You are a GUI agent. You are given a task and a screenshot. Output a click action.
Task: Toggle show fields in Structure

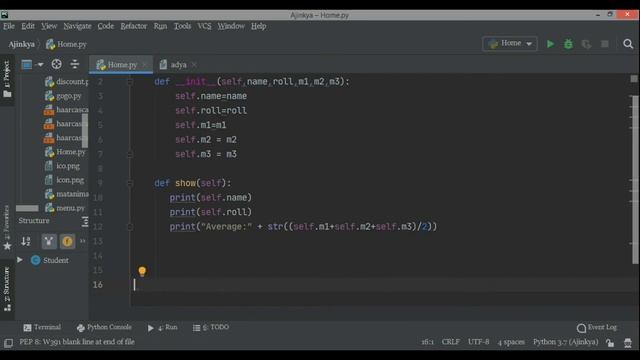tap(67, 241)
